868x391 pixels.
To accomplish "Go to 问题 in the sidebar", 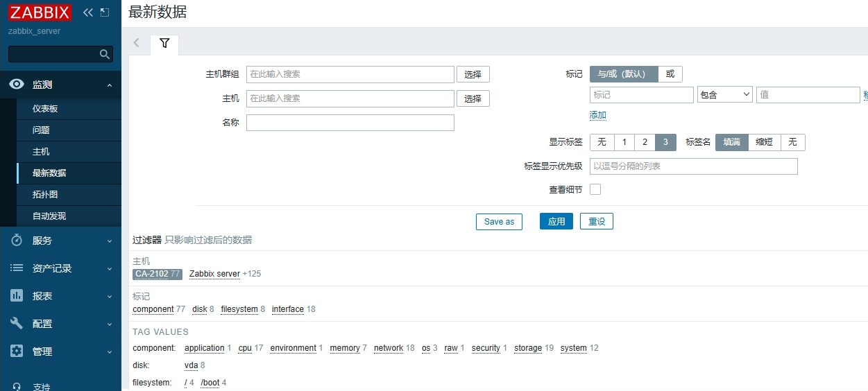I will (x=41, y=130).
